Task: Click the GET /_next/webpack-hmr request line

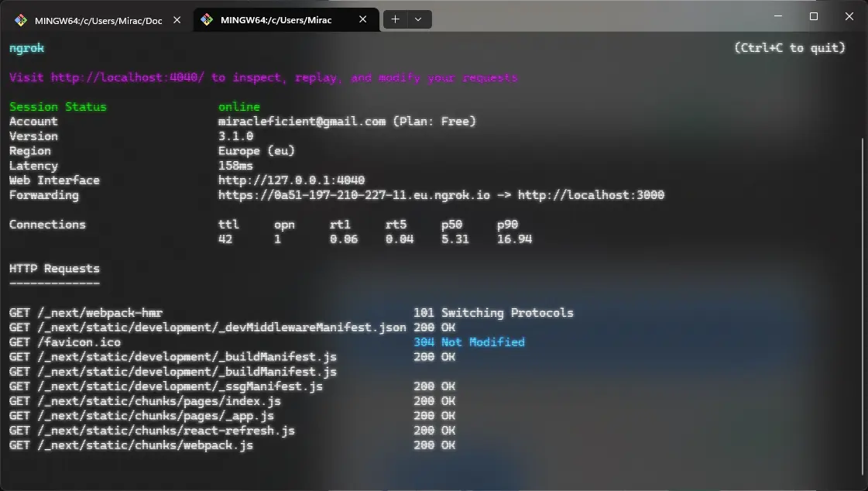Action: tap(86, 313)
